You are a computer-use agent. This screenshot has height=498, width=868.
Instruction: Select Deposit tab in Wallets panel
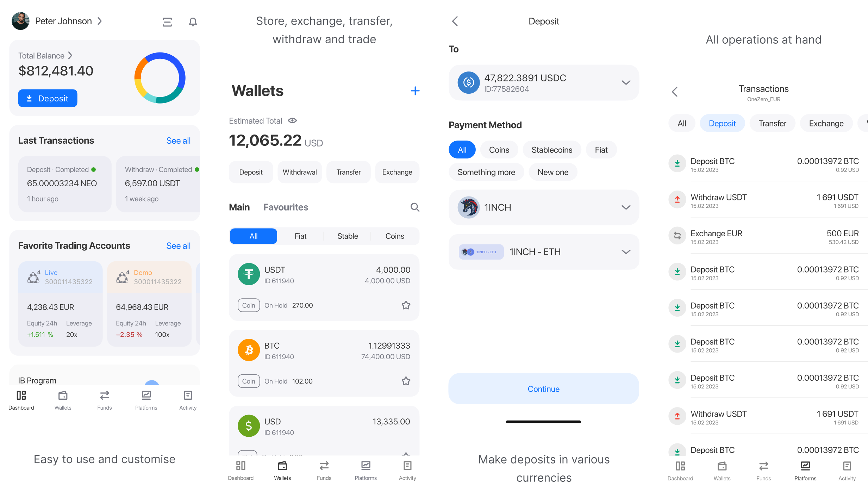(x=250, y=172)
